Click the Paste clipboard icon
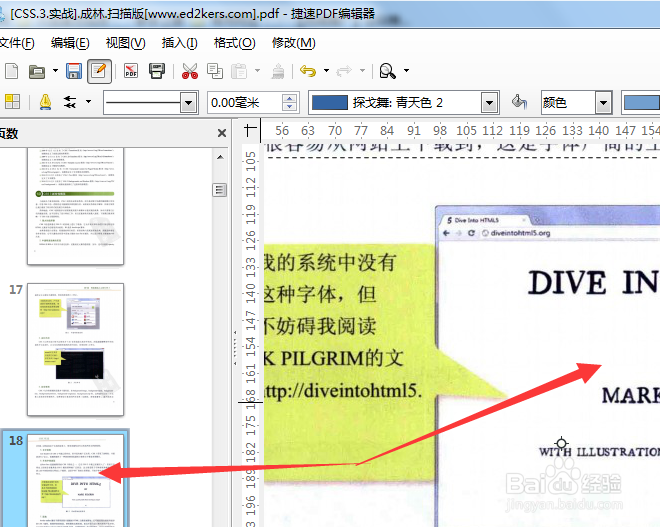The height and width of the screenshot is (527, 660). tap(239, 71)
